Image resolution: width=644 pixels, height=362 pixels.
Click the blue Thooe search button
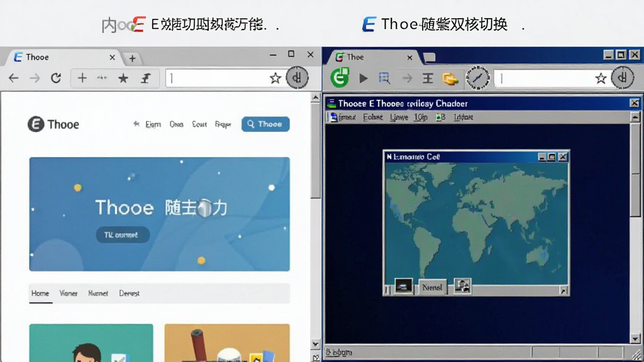[265, 124]
